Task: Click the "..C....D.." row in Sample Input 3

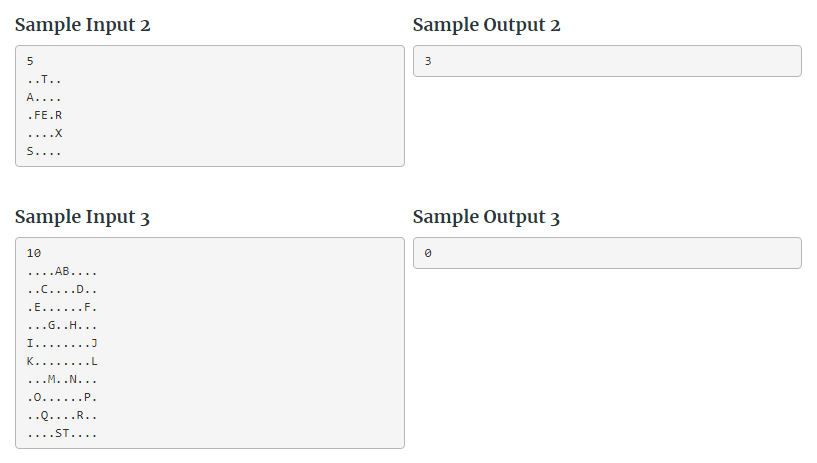Action: coord(62,289)
